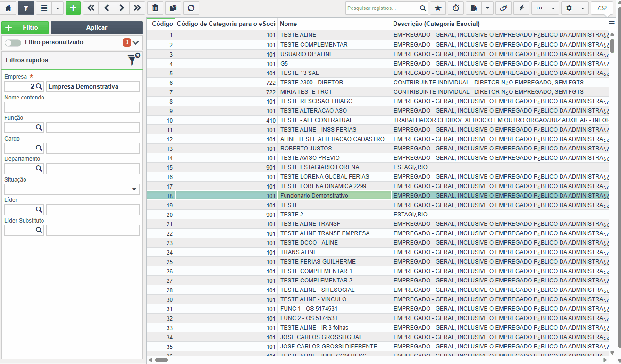The image size is (621, 364).
Task: Open Função lookup search icon
Action: pyautogui.click(x=39, y=128)
